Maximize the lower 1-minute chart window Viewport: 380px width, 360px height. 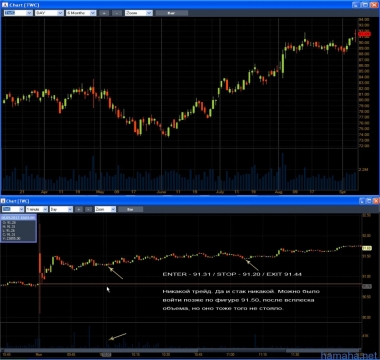[369, 201]
